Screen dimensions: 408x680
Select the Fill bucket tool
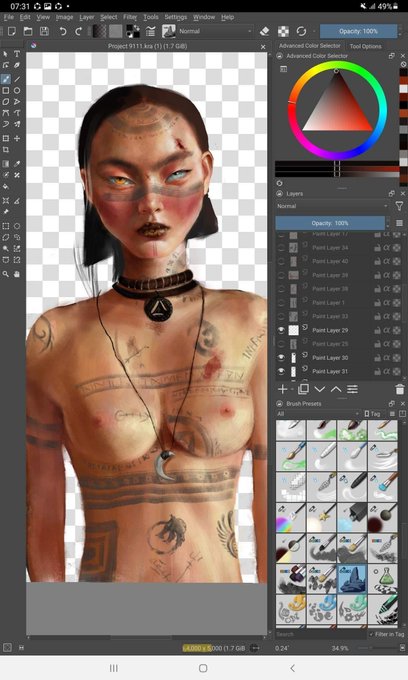click(x=6, y=186)
